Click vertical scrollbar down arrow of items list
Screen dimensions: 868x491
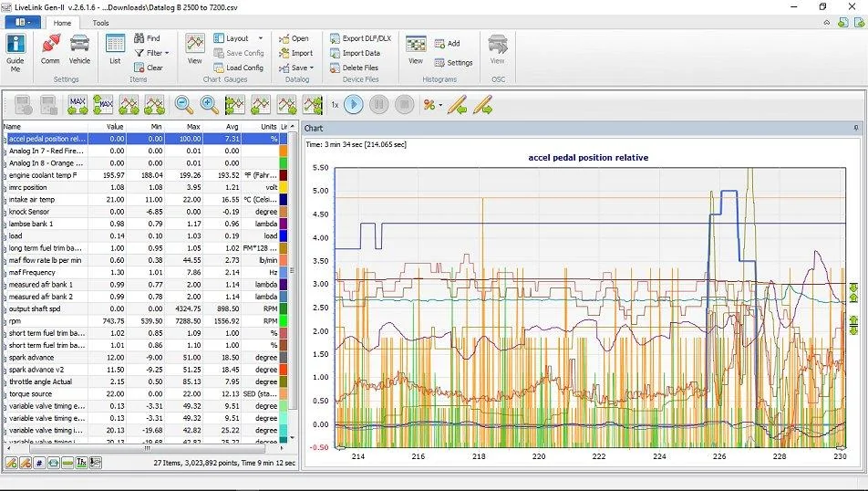point(293,438)
